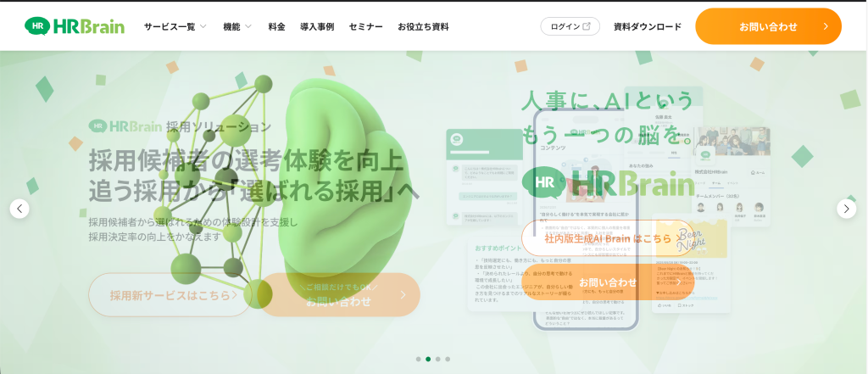Click the chevron beside 機能

(248, 26)
